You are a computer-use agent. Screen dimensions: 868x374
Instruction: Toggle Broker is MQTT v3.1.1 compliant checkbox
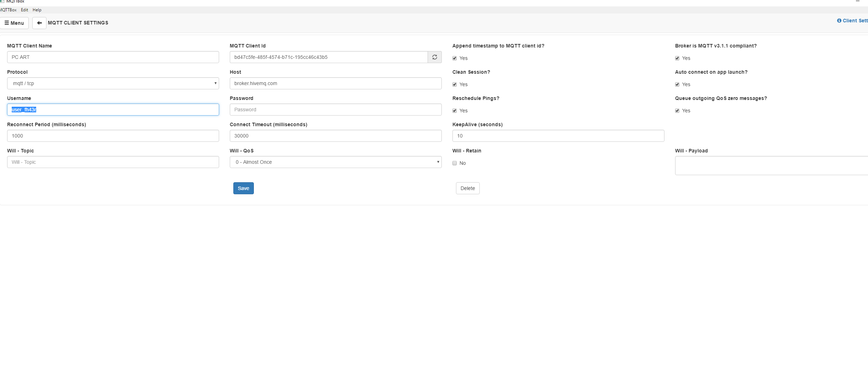677,58
